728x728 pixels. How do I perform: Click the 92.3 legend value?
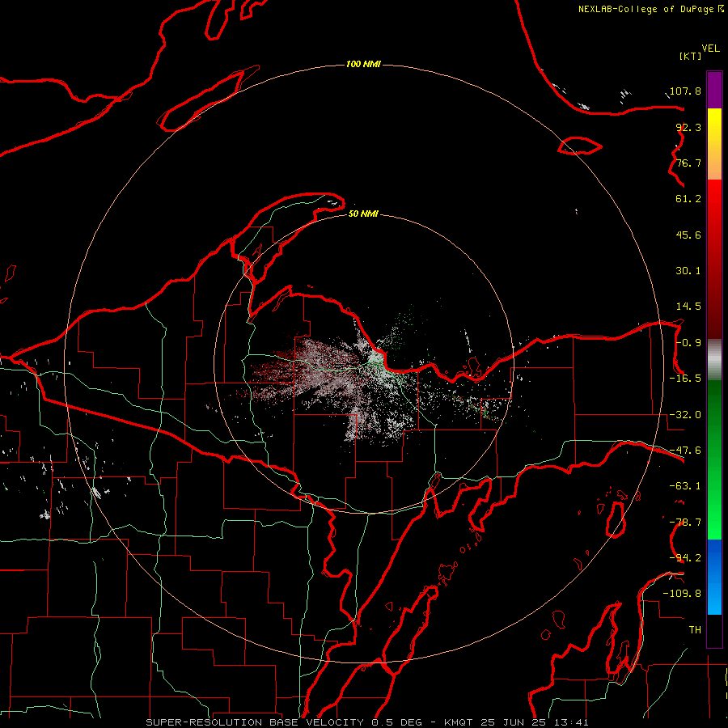[x=688, y=127]
